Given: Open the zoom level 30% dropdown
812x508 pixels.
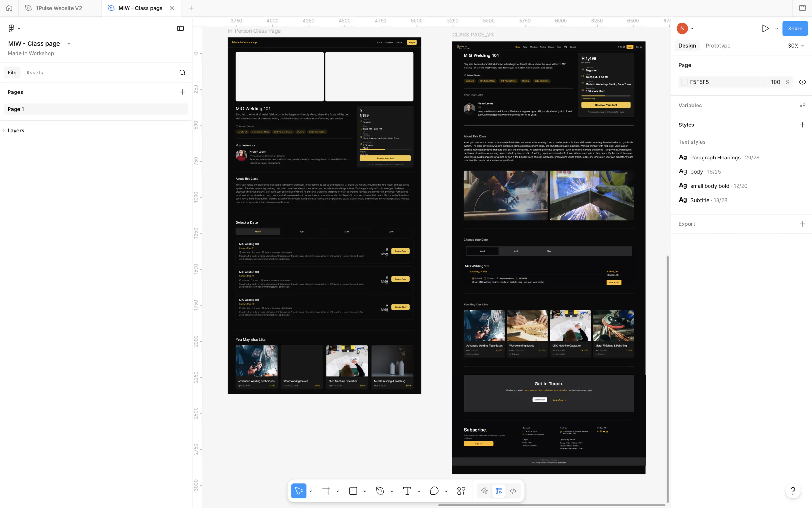Looking at the screenshot, I should pyautogui.click(x=796, y=46).
